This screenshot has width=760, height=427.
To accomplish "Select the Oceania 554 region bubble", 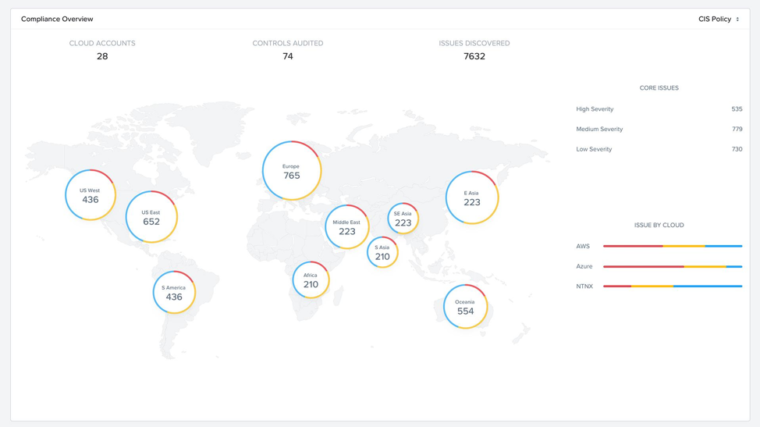I will click(x=465, y=307).
